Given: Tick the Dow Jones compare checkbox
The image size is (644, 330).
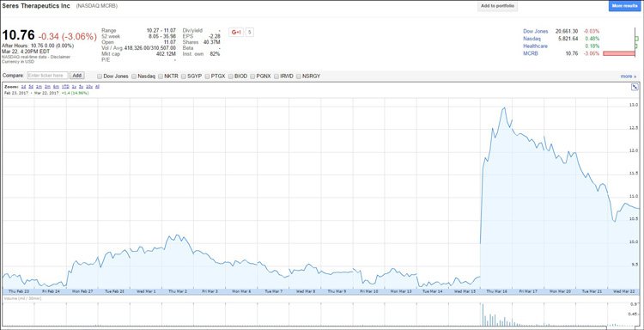Looking at the screenshot, I should click(100, 76).
